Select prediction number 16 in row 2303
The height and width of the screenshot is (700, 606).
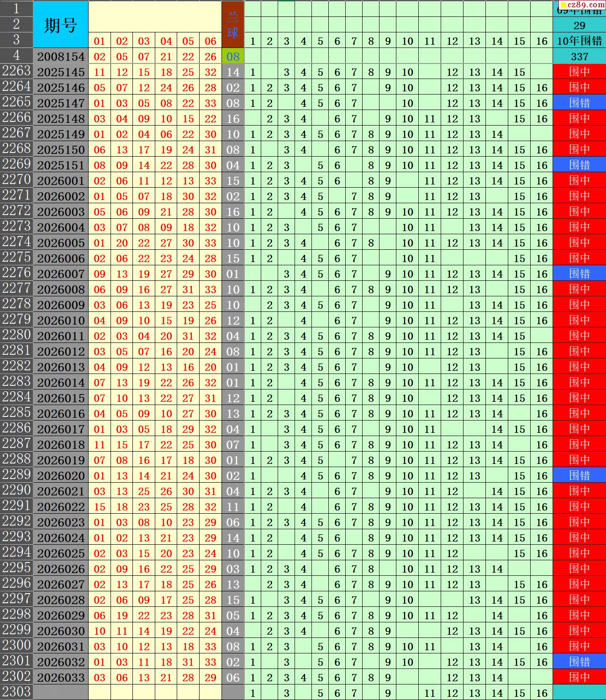[x=542, y=692]
